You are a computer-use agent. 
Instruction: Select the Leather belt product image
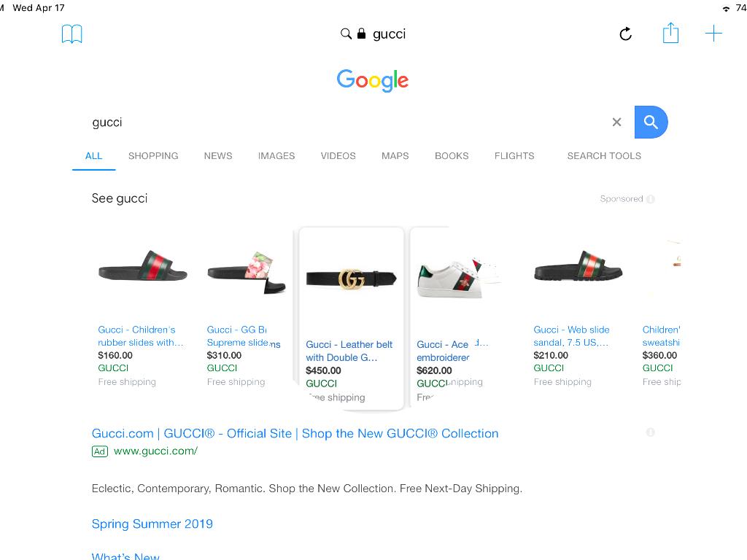[x=351, y=279]
